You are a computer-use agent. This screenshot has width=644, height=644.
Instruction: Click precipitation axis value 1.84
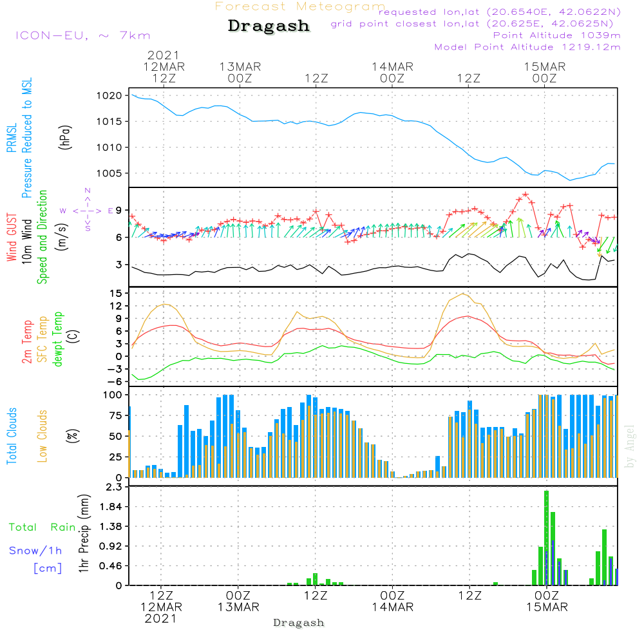pos(111,507)
